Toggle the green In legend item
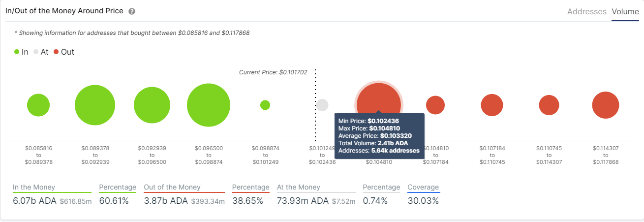The height and width of the screenshot is (222, 644). [x=21, y=52]
